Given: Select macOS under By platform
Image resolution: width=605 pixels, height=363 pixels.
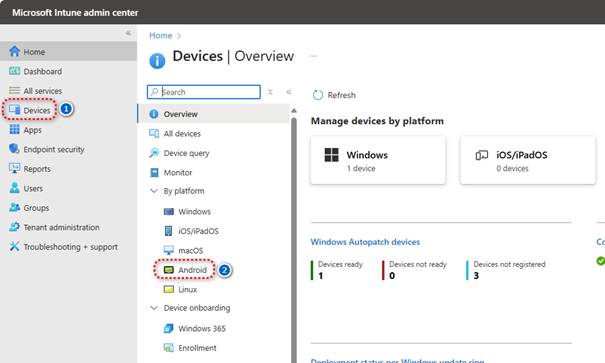Looking at the screenshot, I should [213, 250].
